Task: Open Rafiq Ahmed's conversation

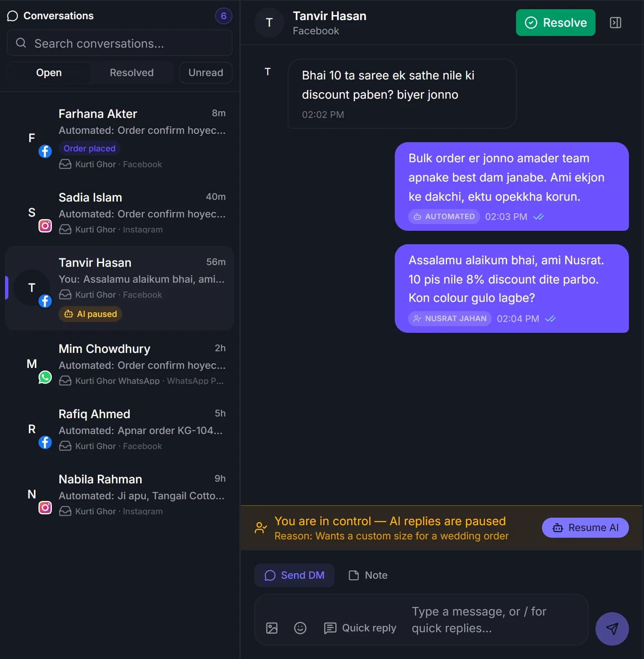Action: click(120, 430)
